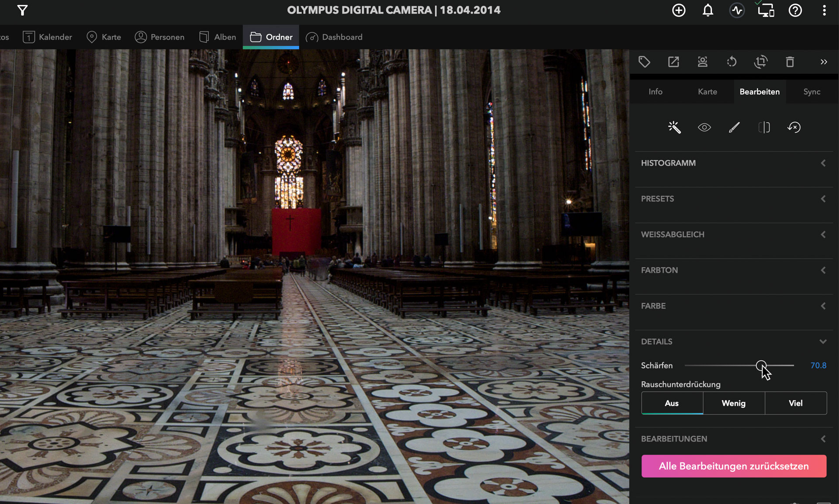Open the filter funnel icon

tap(23, 10)
